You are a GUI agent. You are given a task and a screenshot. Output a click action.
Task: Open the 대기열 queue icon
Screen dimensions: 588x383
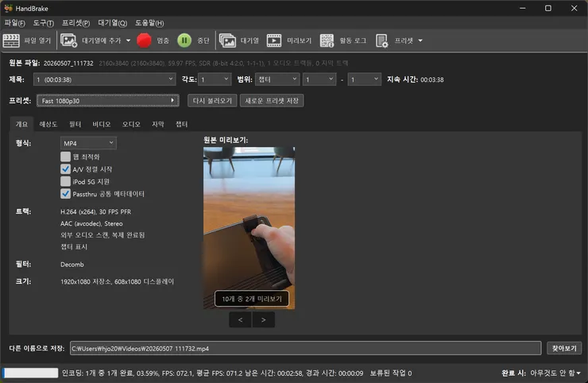(x=227, y=41)
